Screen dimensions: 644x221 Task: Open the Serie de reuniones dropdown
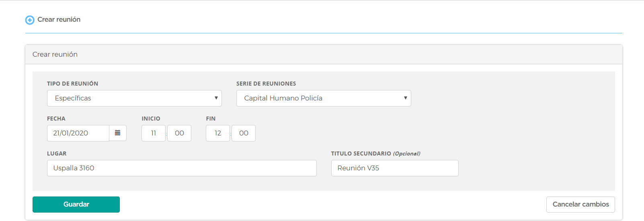pyautogui.click(x=324, y=98)
